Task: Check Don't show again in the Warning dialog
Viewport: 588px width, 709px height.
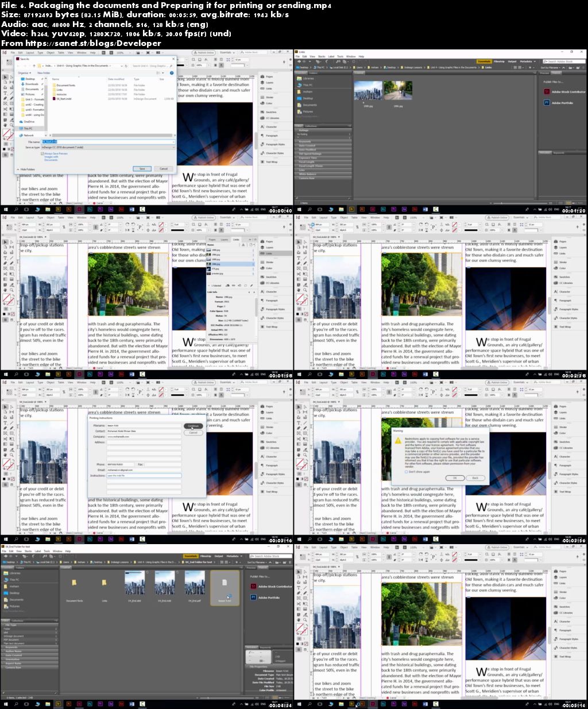Action: click(406, 472)
